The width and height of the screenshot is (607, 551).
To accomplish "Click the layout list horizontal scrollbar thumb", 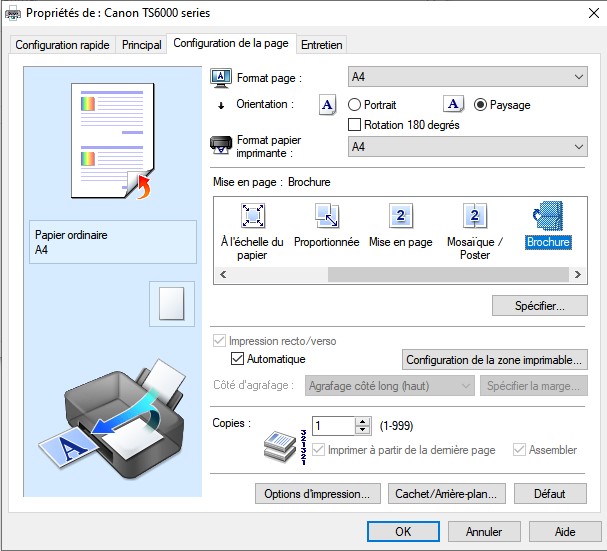I will [448, 275].
